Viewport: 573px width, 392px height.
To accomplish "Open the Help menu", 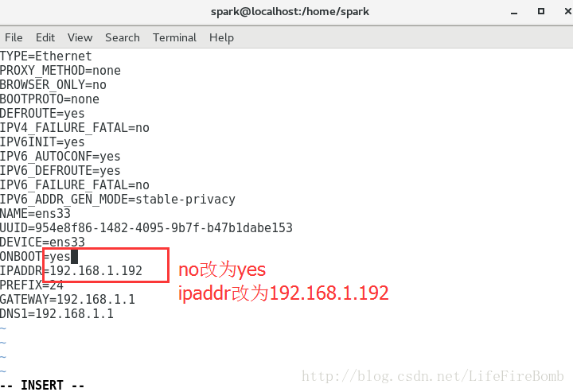I will click(x=221, y=37).
